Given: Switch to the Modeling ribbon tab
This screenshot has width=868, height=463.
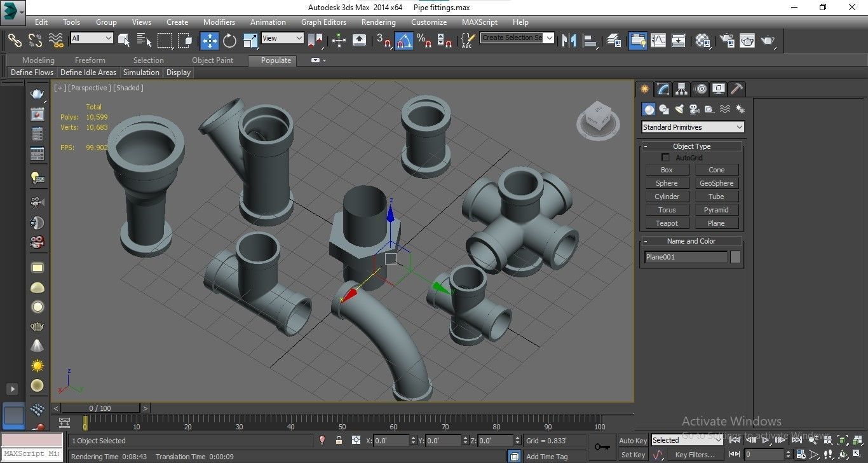Looking at the screenshot, I should tap(39, 60).
